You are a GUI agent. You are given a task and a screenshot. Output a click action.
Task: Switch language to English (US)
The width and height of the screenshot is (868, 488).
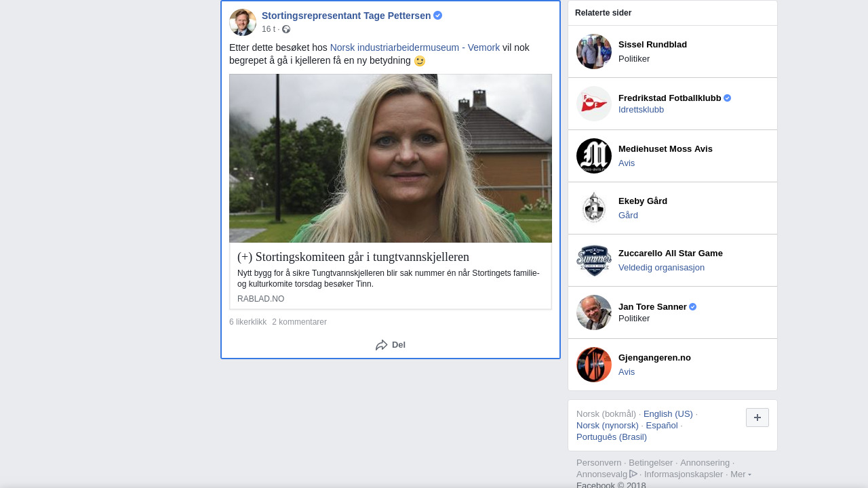click(x=667, y=414)
